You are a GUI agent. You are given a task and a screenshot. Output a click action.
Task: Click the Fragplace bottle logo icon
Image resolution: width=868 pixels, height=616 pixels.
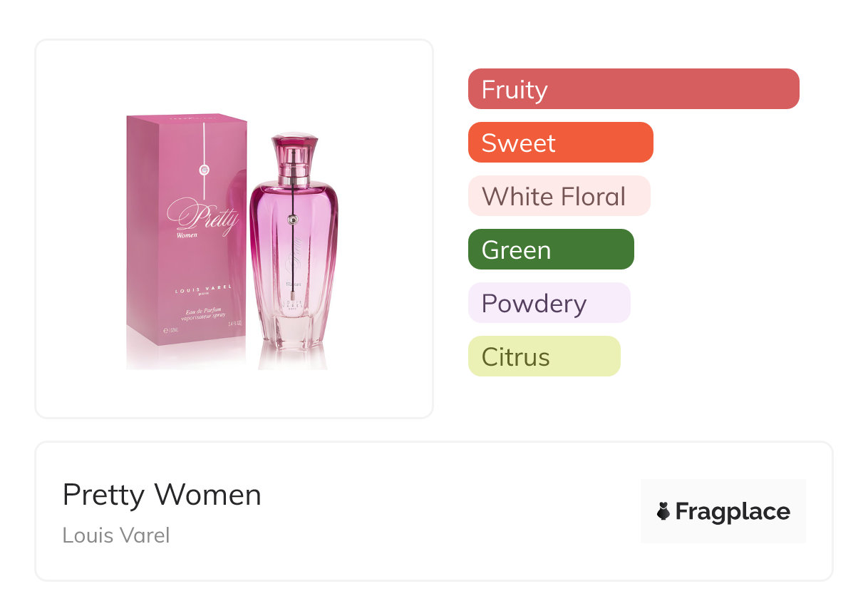(663, 511)
